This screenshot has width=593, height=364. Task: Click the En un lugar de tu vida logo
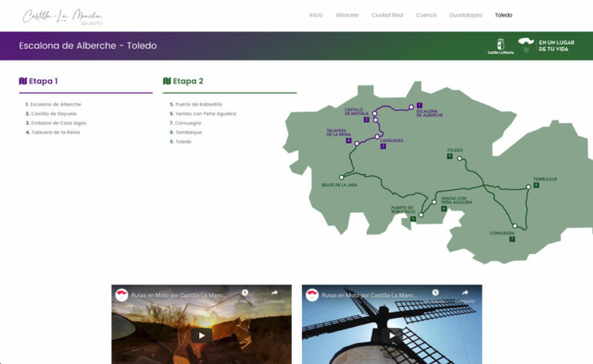(544, 45)
